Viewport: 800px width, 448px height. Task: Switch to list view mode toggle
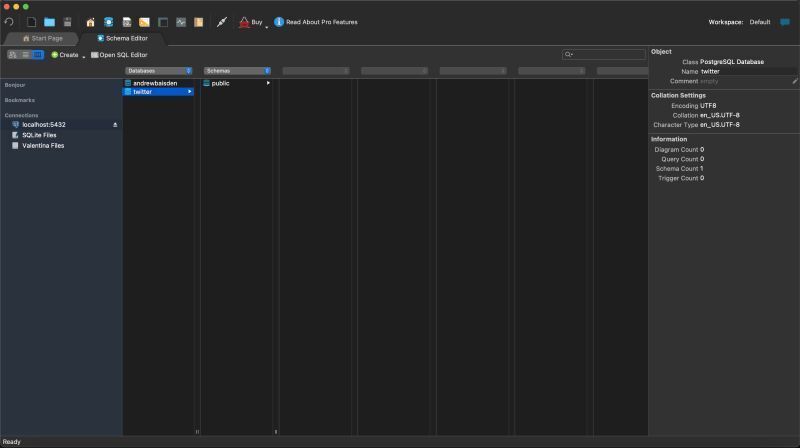point(26,55)
